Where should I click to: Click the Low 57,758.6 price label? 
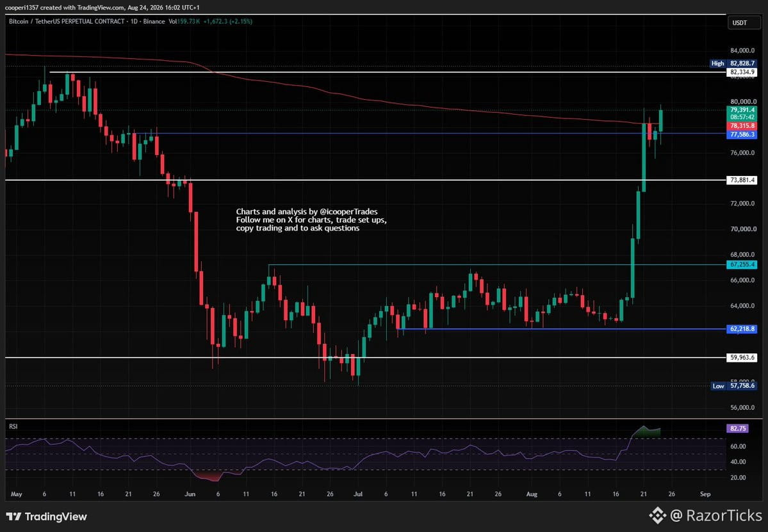[x=733, y=385]
